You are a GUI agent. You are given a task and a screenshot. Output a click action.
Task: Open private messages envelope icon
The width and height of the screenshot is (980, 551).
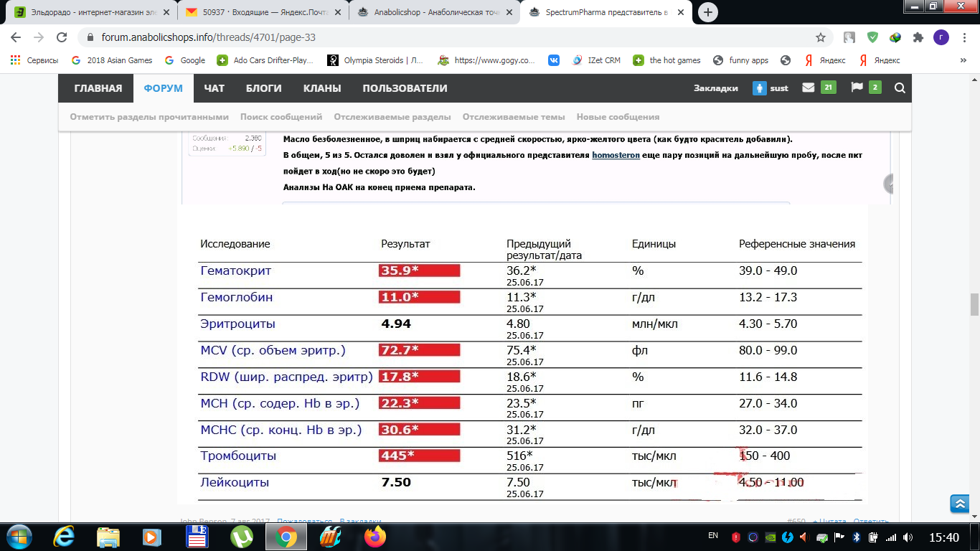[809, 88]
